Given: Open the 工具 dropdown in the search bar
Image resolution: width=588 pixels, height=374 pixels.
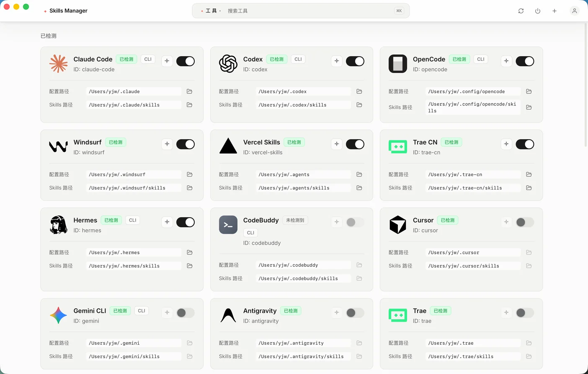Looking at the screenshot, I should (x=211, y=11).
